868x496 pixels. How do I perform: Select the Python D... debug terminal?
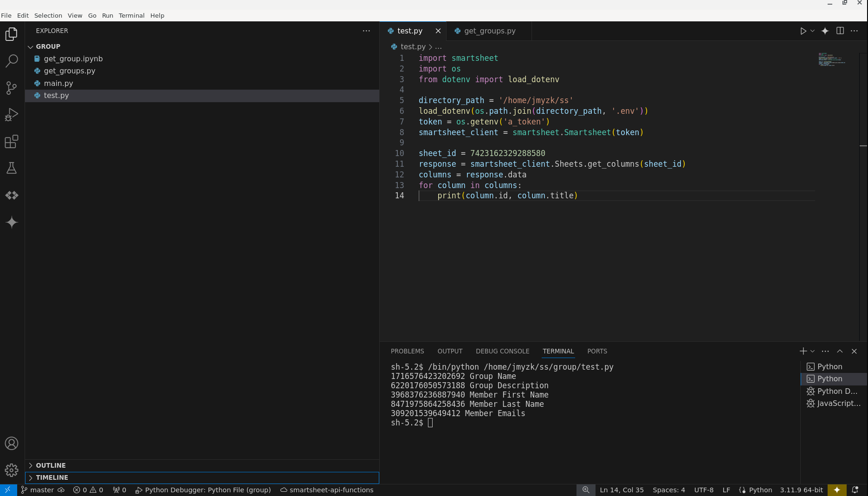click(834, 391)
